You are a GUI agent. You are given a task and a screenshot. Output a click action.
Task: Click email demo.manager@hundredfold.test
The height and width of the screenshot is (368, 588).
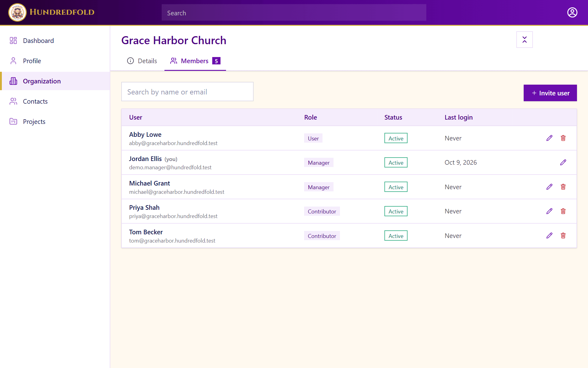pos(170,167)
